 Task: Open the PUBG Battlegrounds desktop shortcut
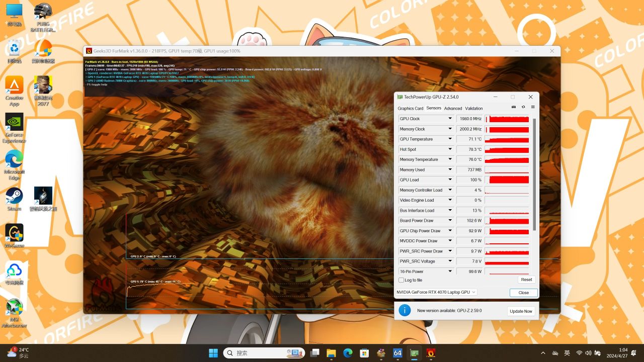click(x=43, y=17)
